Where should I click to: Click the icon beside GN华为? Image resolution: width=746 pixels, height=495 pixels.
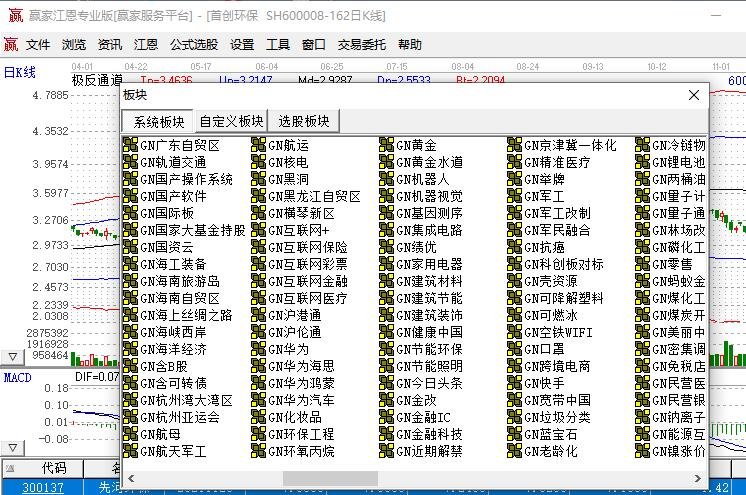(x=258, y=349)
